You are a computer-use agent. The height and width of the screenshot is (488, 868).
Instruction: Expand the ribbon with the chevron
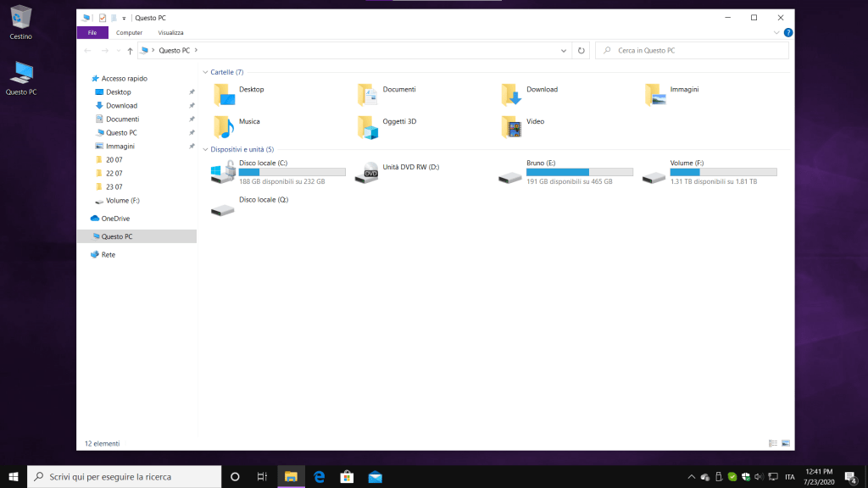click(x=776, y=33)
